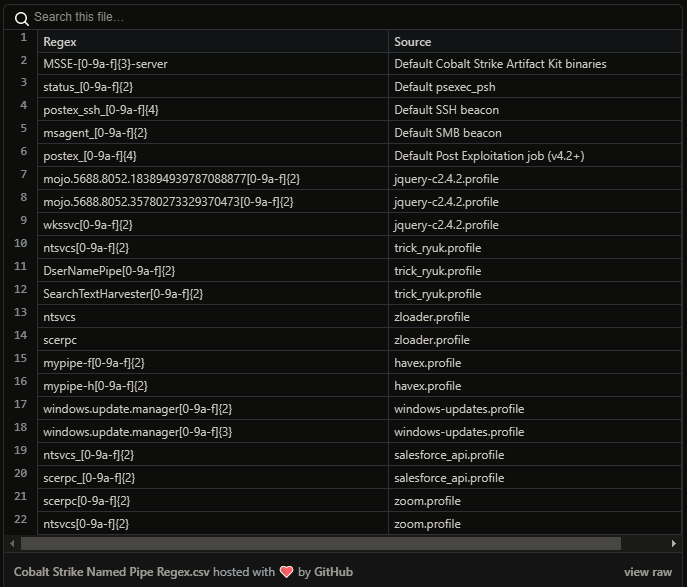Click the right arrow of the horizontal scrollbar

[x=673, y=544]
